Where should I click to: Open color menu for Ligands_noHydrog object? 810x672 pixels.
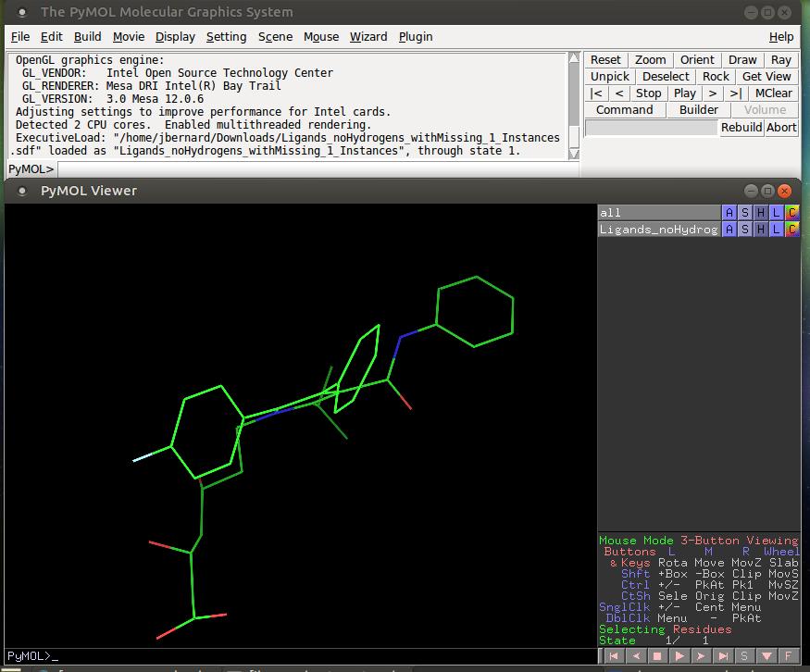pyautogui.click(x=791, y=229)
